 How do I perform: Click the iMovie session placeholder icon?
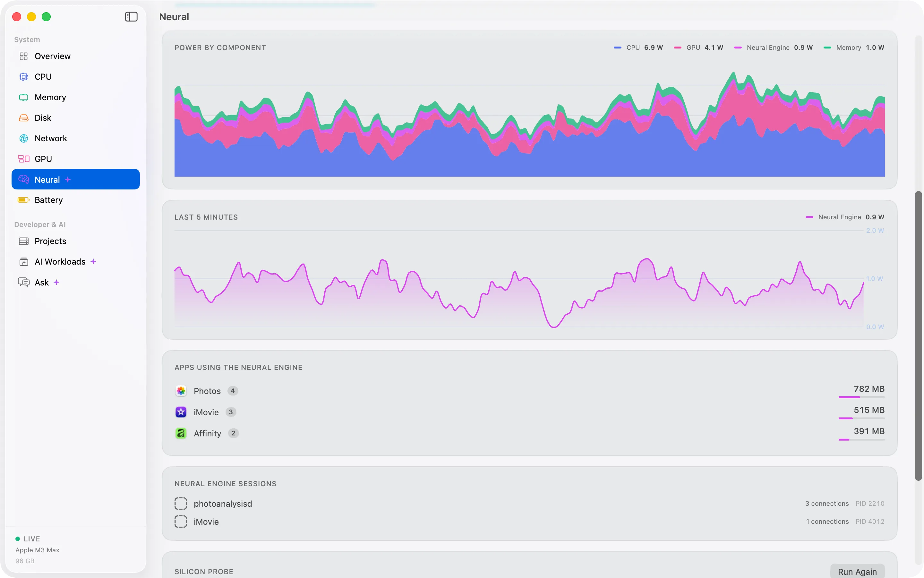(181, 521)
